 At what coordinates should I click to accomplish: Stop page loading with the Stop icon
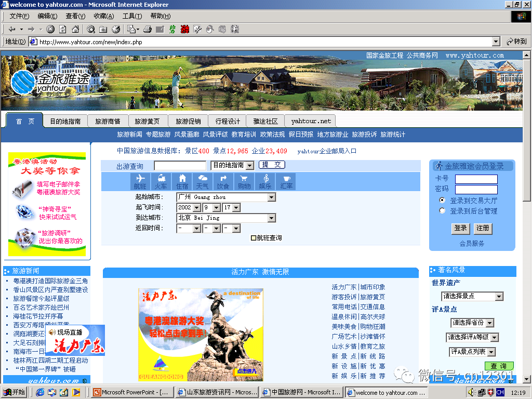pyautogui.click(x=50, y=29)
